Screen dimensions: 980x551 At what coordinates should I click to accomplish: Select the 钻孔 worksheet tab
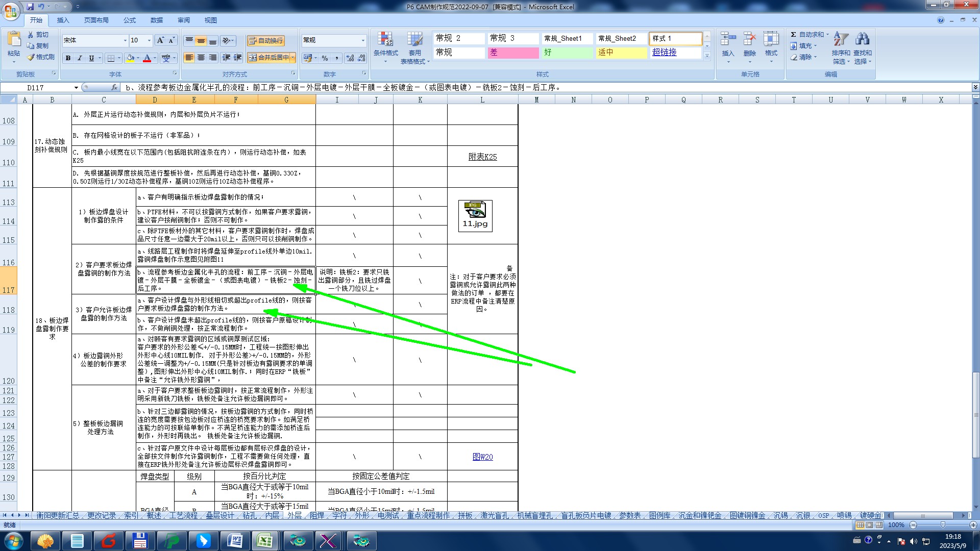(x=250, y=515)
